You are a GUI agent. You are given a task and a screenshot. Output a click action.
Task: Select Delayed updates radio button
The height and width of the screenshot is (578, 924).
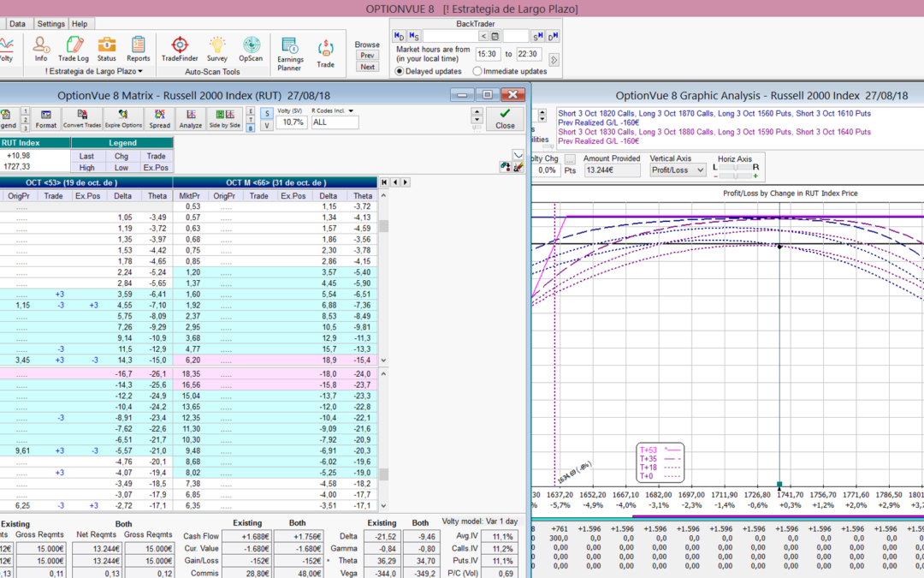pos(400,71)
